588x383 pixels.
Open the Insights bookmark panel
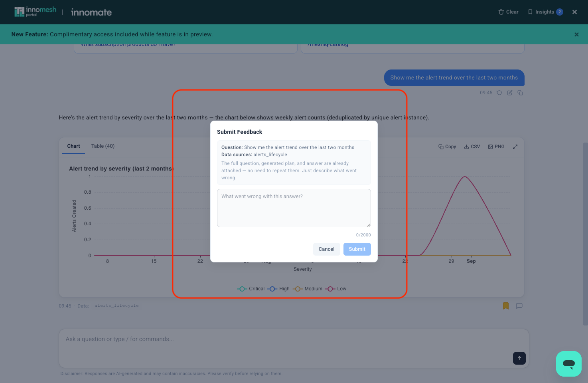point(545,12)
